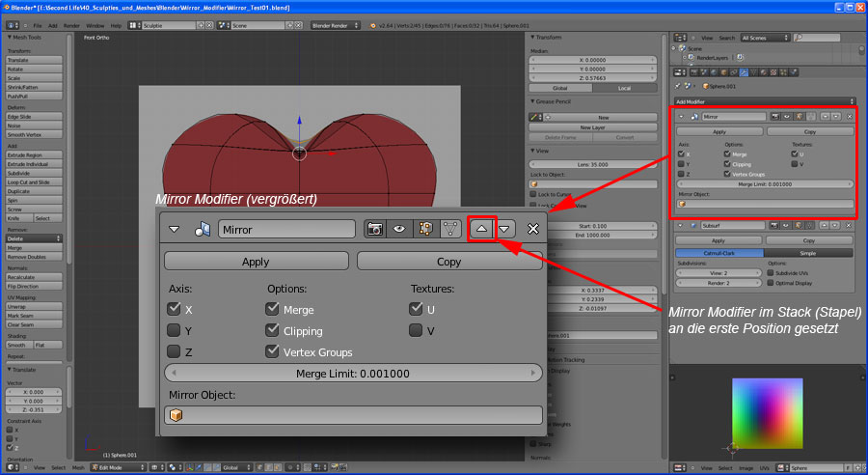This screenshot has height=475, width=868.
Task: Open the Blender Render engine dropdown
Action: pyautogui.click(x=335, y=25)
